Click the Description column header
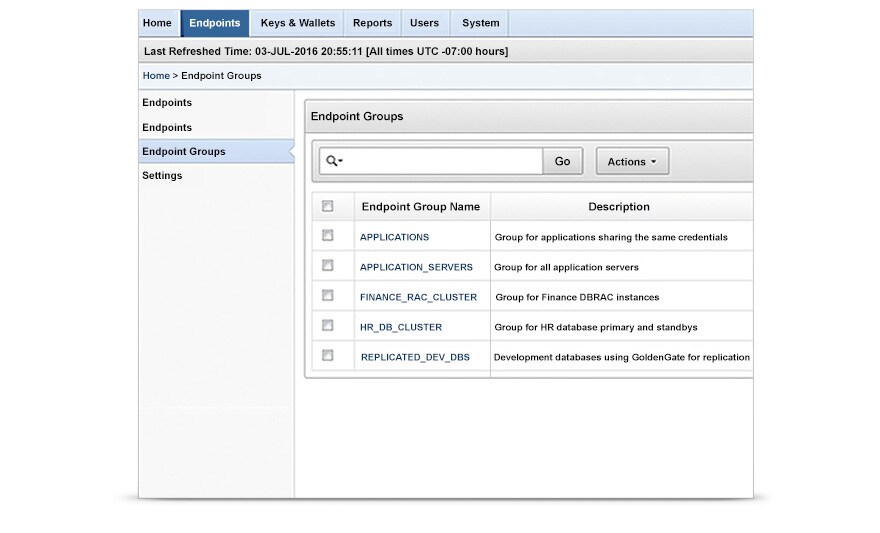This screenshot has width=880, height=533. (x=618, y=207)
